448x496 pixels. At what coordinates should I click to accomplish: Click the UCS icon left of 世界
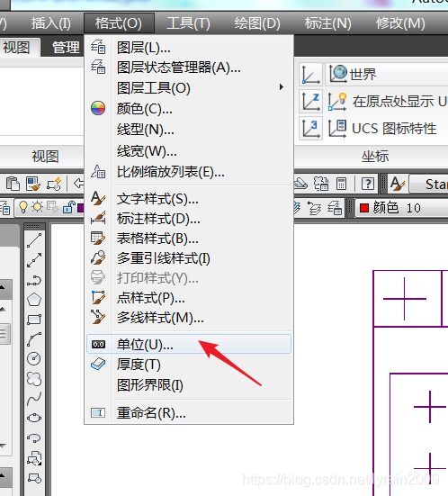click(310, 75)
